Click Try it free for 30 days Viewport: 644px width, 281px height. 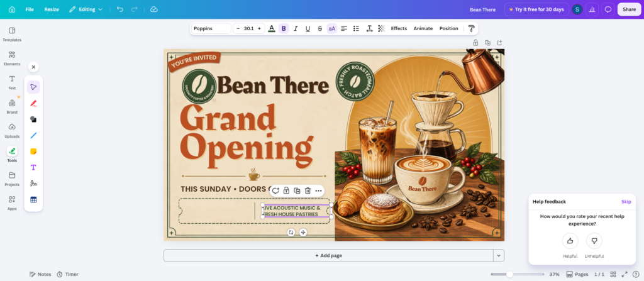(x=536, y=9)
